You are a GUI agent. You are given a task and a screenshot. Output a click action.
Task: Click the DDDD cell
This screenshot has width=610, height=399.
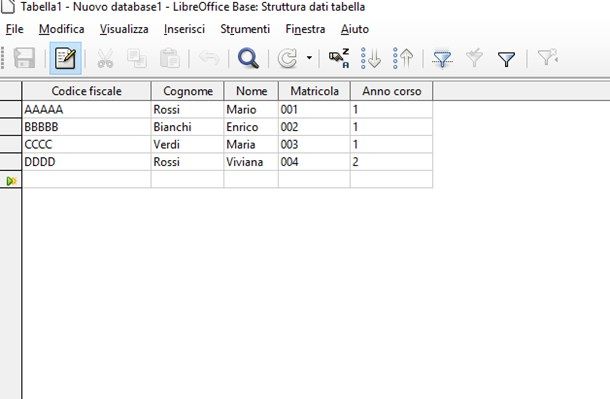pyautogui.click(x=86, y=162)
